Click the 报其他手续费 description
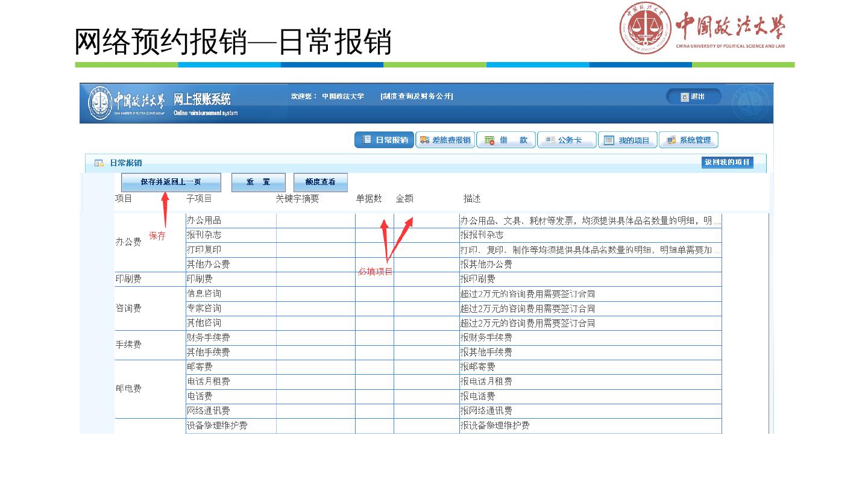Screen dimensions: 868x488 486,352
